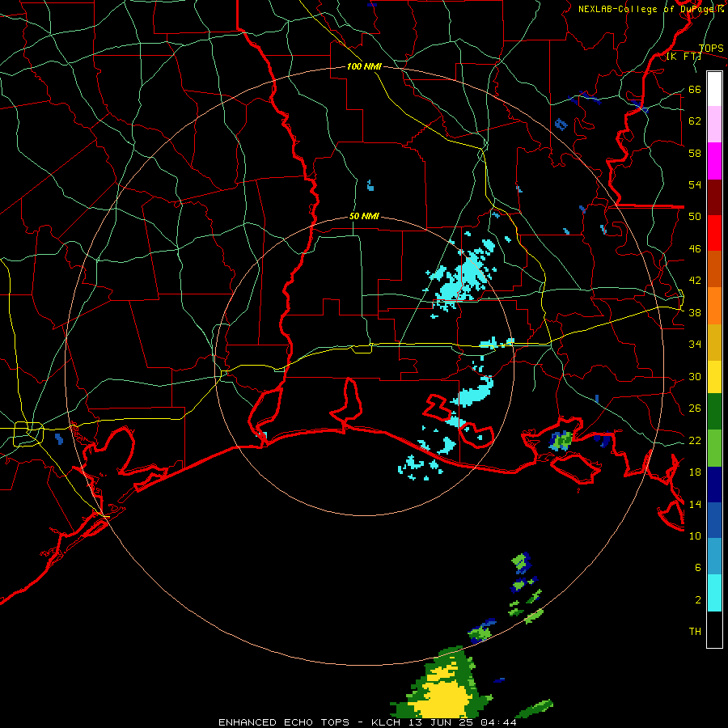Click the navy blue legend swatch
The width and height of the screenshot is (728, 728).
[x=714, y=485]
